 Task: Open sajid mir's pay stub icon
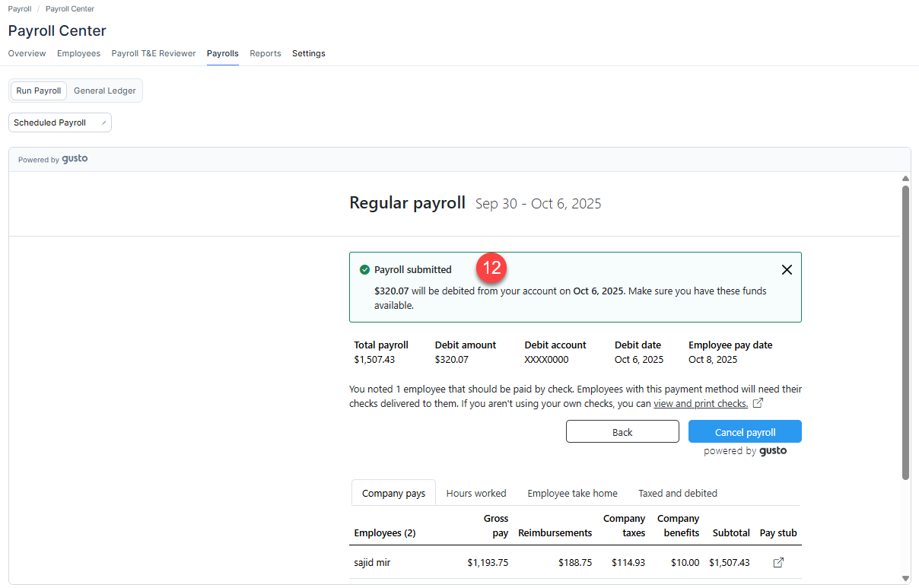coord(778,562)
